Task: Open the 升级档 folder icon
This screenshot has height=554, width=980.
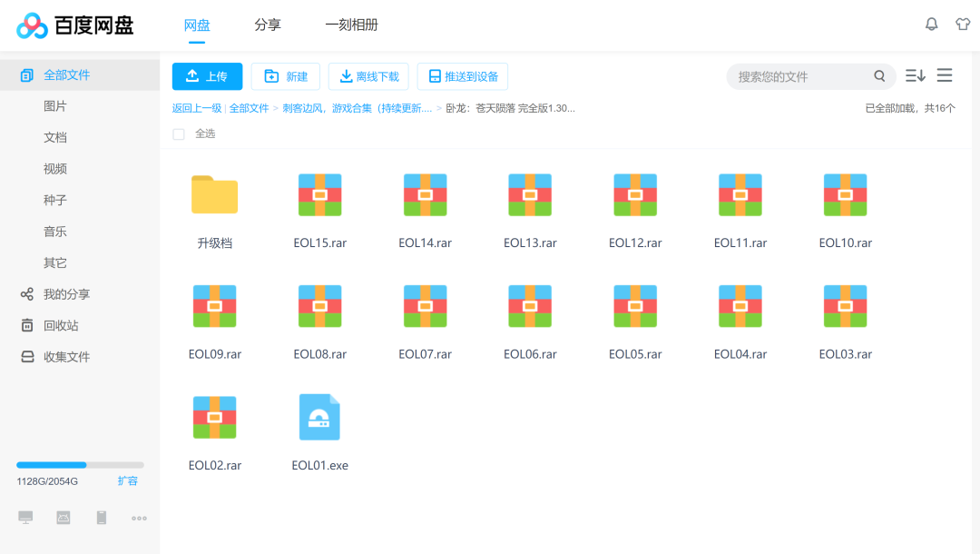Action: pos(214,194)
